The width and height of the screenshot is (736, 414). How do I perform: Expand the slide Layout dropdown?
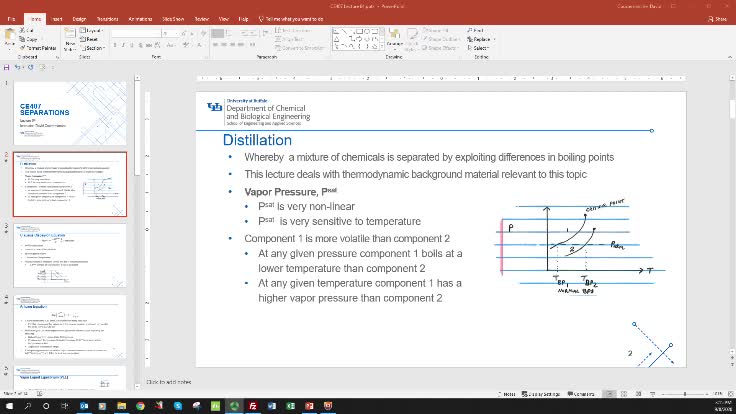coord(95,31)
